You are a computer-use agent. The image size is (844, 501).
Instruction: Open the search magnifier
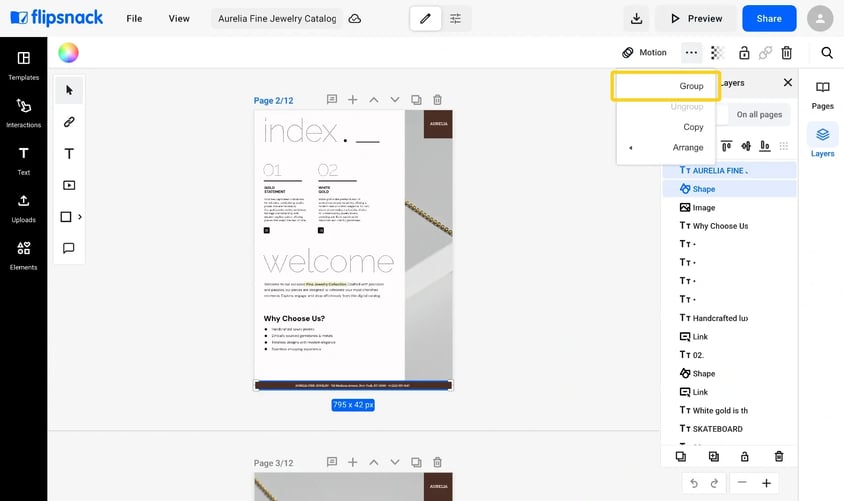tap(827, 52)
